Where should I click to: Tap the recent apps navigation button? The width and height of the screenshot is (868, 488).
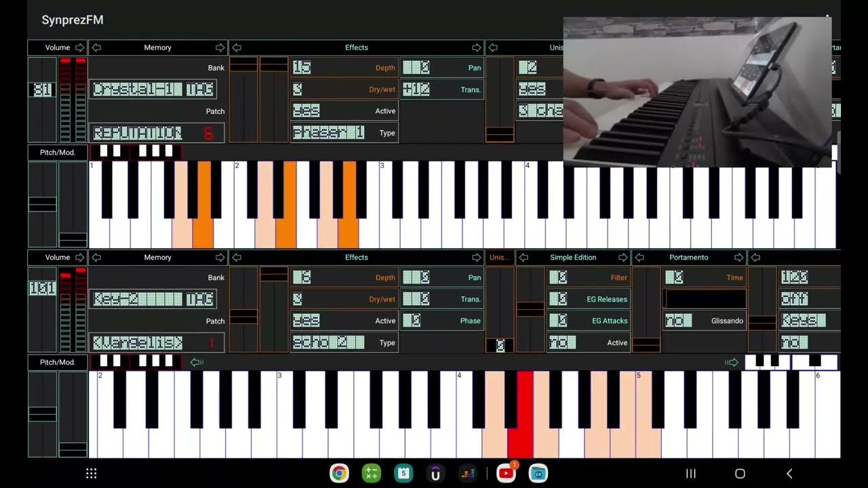pos(691,474)
